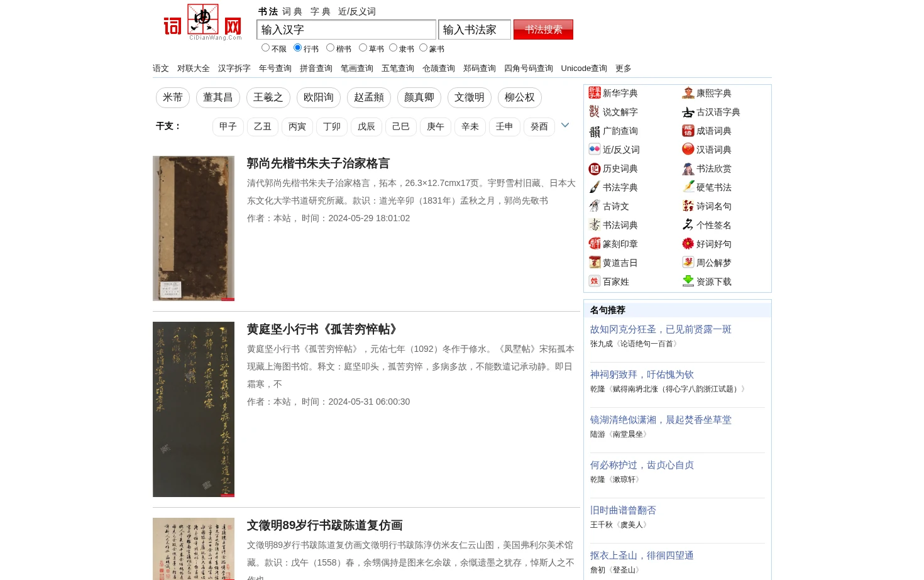Filter by calligrapher 王羲之
Viewport: 924px width, 580px height.
268,97
